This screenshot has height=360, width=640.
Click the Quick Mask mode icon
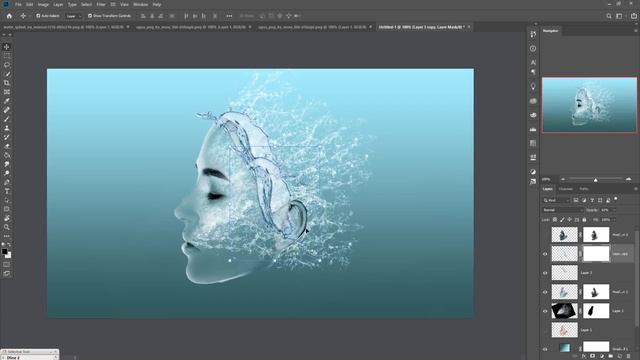tap(7, 264)
